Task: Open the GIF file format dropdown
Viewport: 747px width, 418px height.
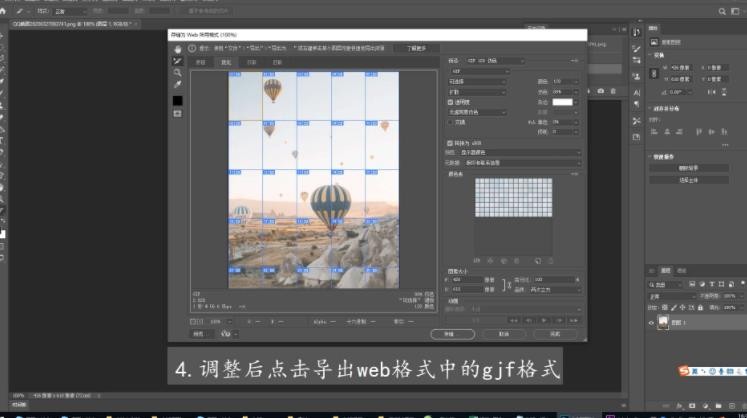Action: pyautogui.click(x=479, y=71)
